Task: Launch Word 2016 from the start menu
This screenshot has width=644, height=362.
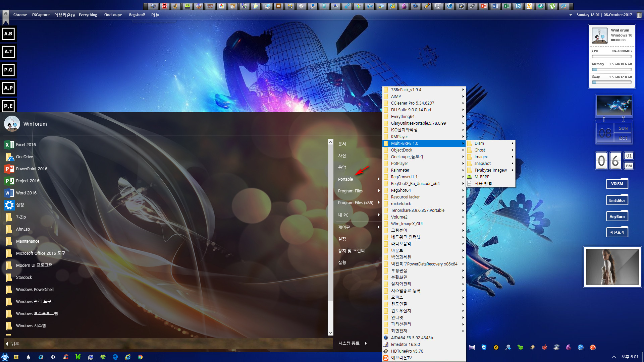Action: (21, 193)
